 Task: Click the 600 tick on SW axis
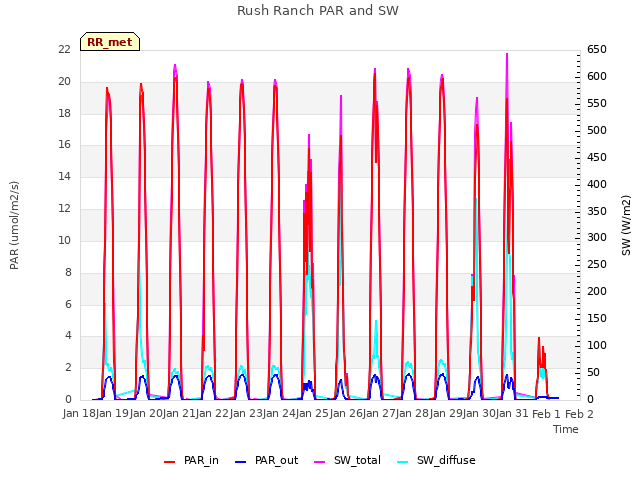click(x=597, y=77)
